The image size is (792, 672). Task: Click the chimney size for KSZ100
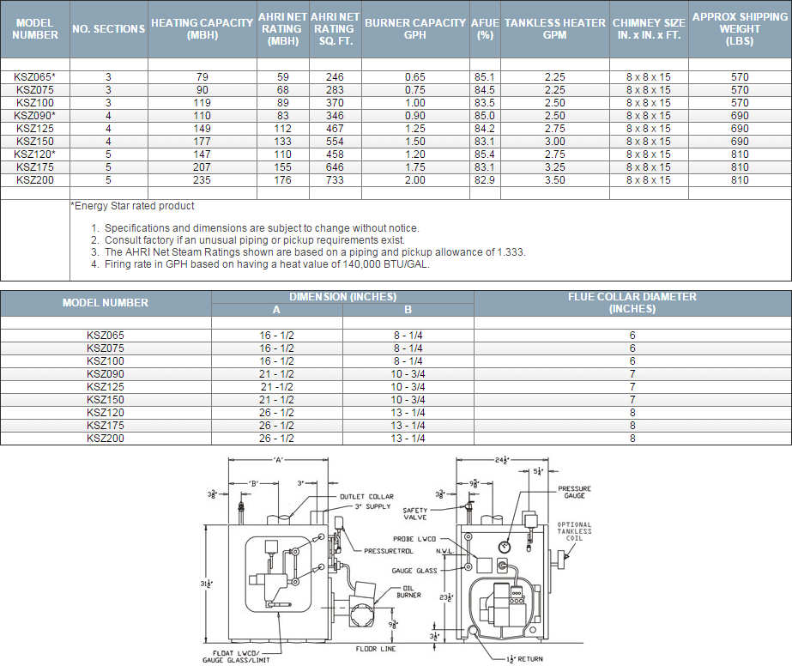[649, 103]
